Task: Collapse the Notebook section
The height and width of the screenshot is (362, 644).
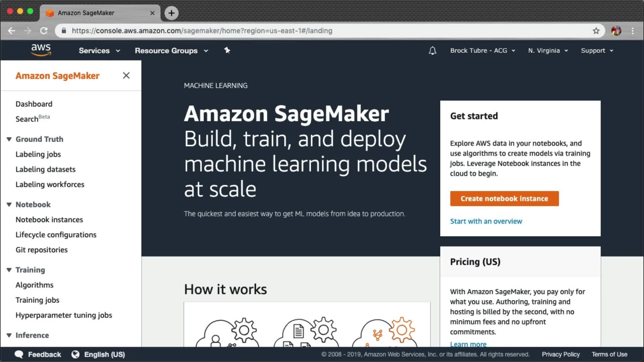Action: point(9,204)
